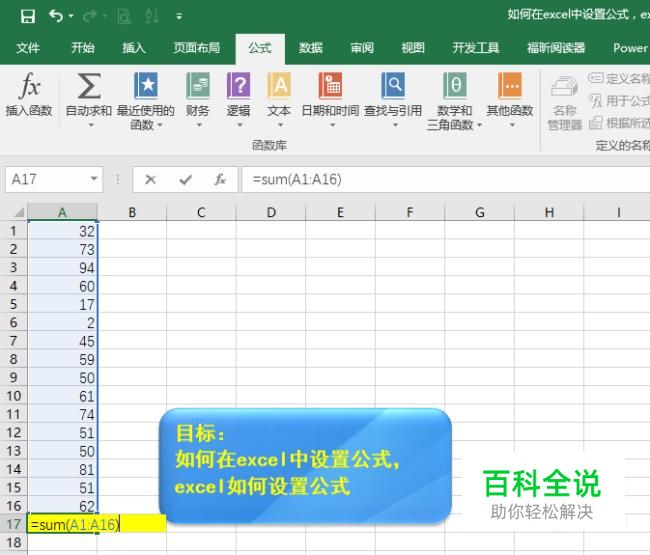Click the Sort A-Z icon in quick access toolbar
The width and height of the screenshot is (650, 555).
point(152,16)
